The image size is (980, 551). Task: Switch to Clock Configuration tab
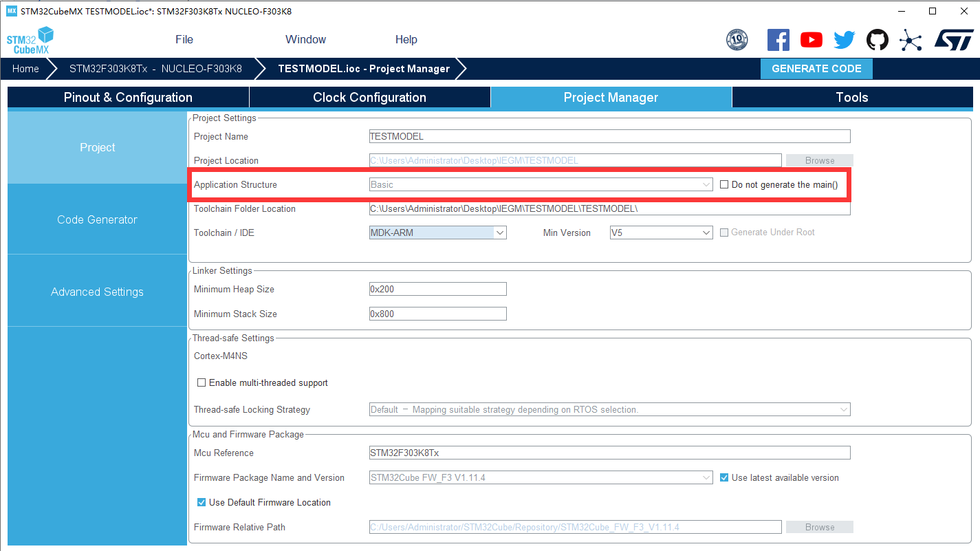pyautogui.click(x=369, y=97)
